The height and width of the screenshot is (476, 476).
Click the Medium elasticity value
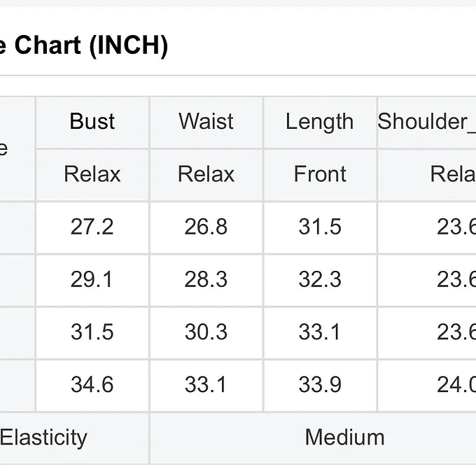click(345, 437)
